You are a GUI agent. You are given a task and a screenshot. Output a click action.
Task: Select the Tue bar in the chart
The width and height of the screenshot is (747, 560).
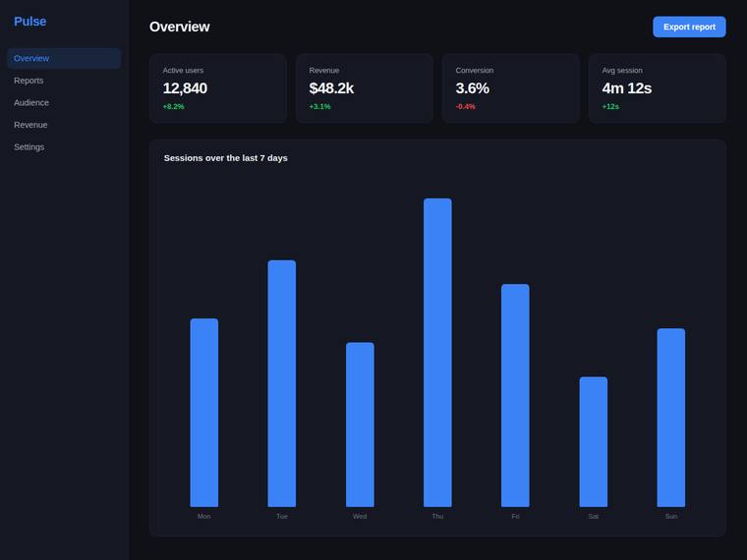282,383
